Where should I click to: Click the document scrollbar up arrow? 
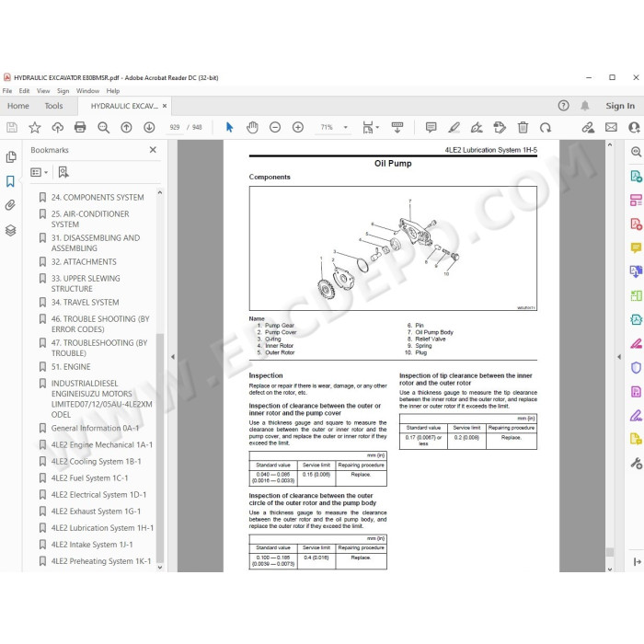click(x=609, y=144)
